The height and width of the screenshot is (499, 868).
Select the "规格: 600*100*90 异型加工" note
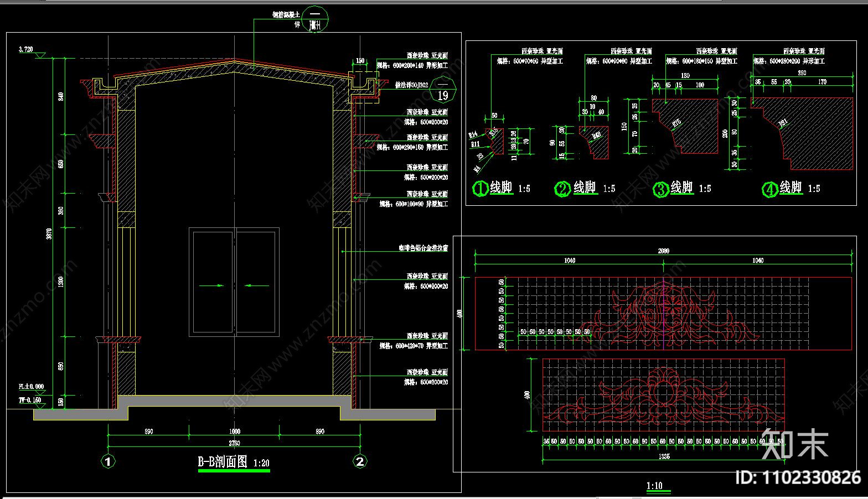click(x=414, y=204)
